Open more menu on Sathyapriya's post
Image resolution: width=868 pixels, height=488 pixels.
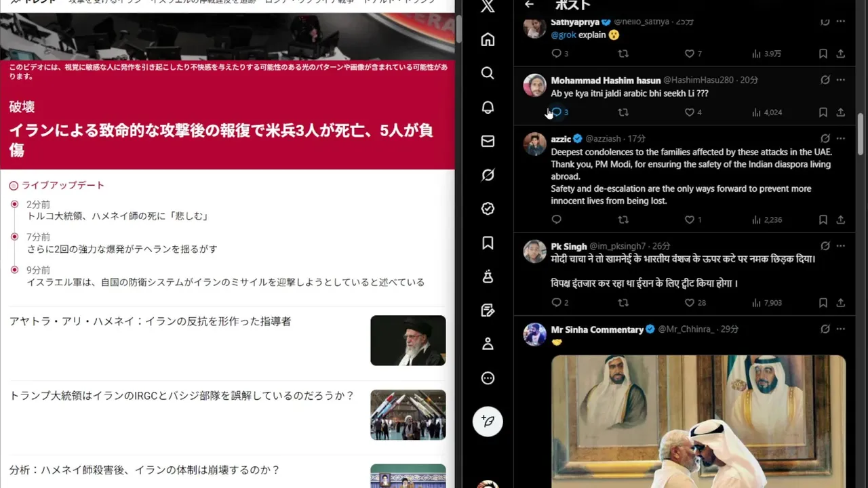pos(842,22)
